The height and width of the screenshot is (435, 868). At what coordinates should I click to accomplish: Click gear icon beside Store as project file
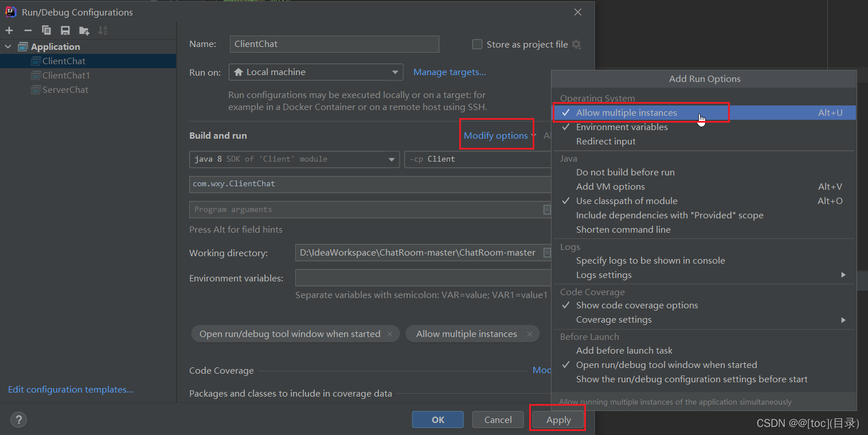tap(577, 44)
